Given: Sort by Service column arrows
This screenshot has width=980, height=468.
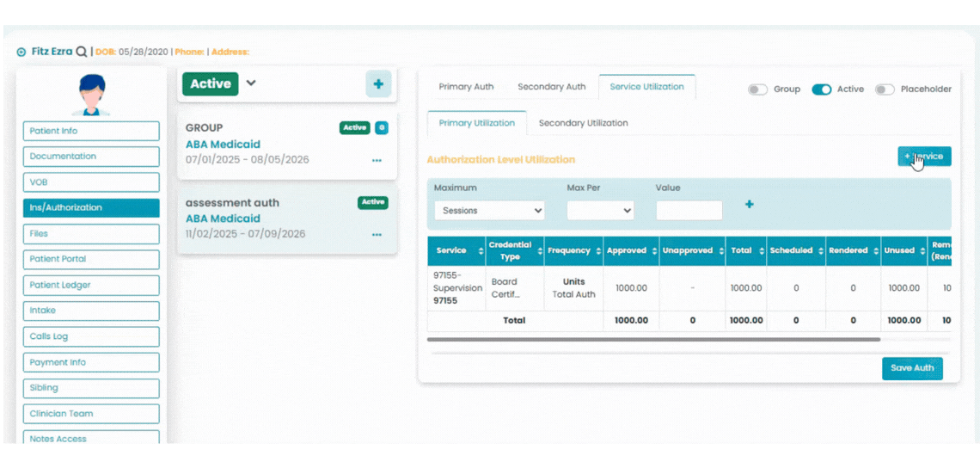Looking at the screenshot, I should (481, 250).
